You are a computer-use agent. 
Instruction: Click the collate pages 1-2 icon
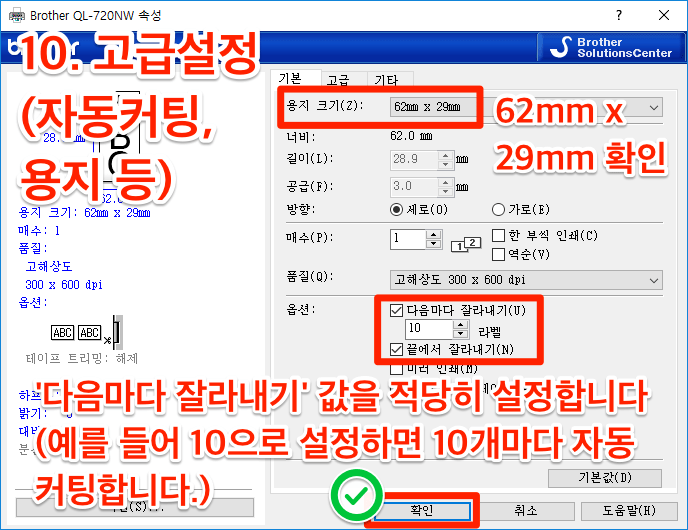coord(466,244)
